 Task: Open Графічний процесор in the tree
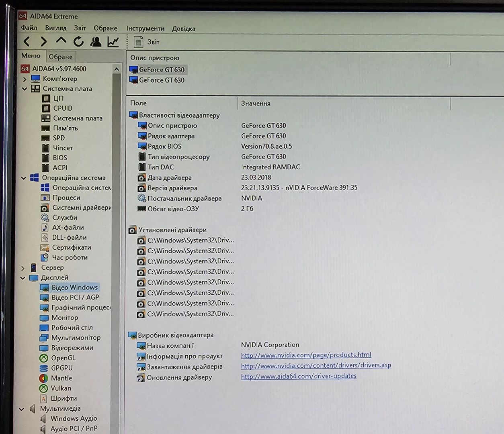pyautogui.click(x=81, y=308)
